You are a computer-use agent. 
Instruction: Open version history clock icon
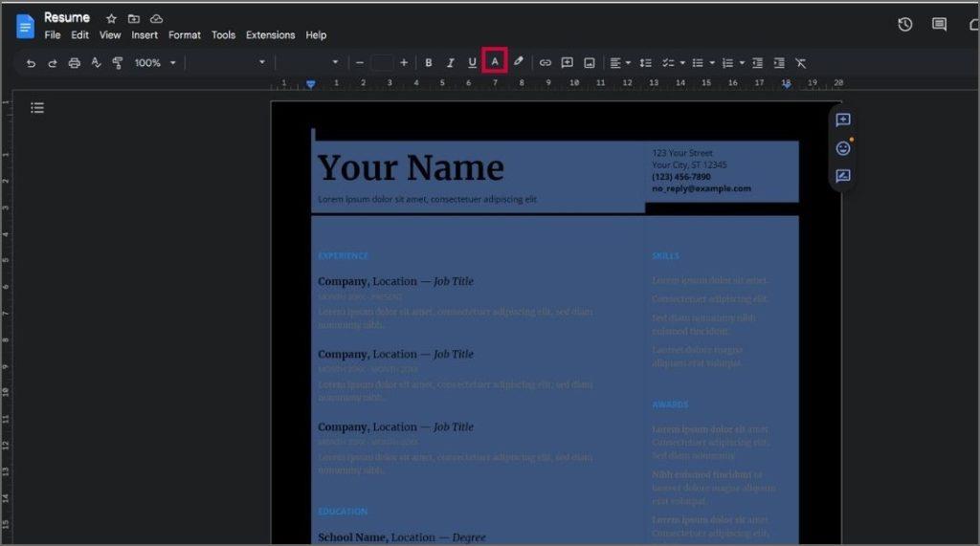pos(905,24)
